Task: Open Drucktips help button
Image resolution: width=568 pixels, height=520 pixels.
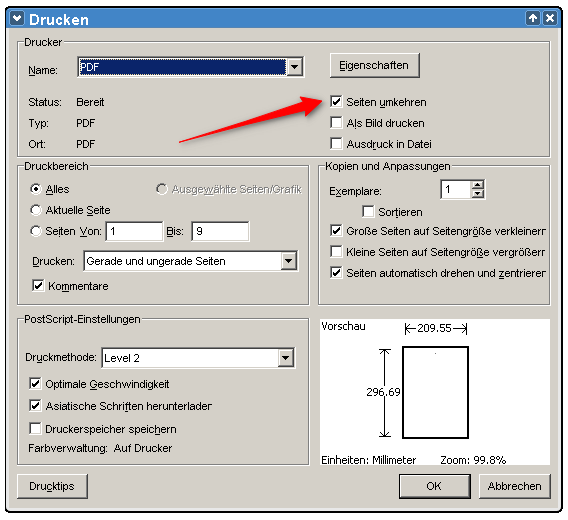Action: 52,486
